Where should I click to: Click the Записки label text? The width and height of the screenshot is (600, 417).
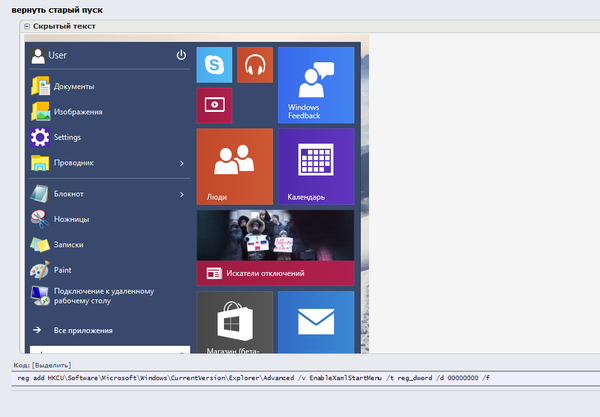click(x=68, y=244)
